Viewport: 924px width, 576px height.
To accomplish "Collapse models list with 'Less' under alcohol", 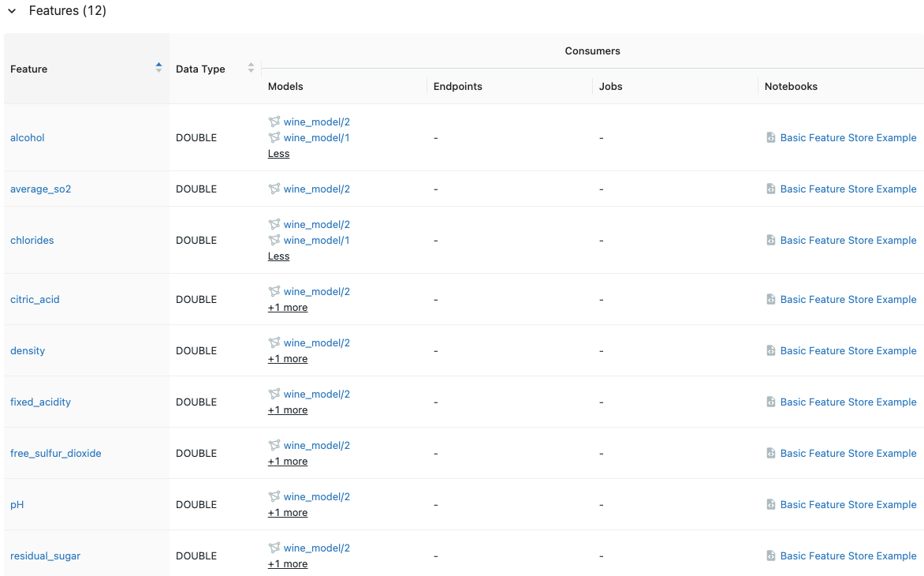I will pyautogui.click(x=278, y=154).
